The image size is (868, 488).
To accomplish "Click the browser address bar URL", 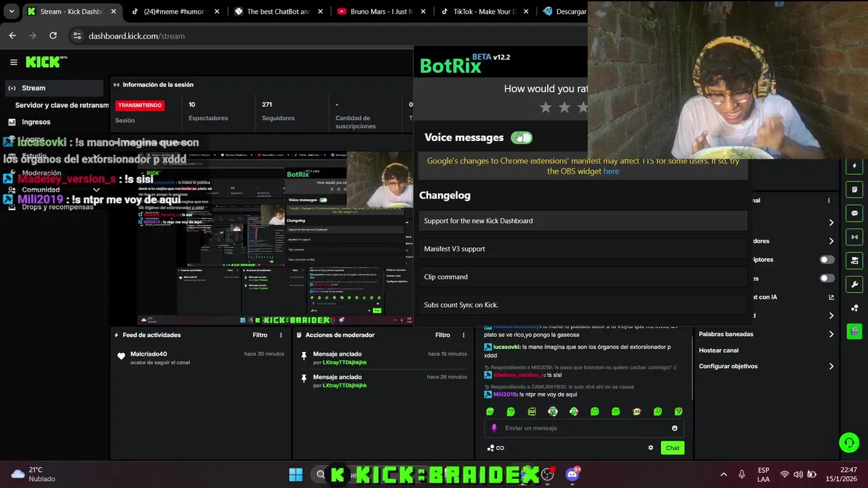I will [x=136, y=36].
